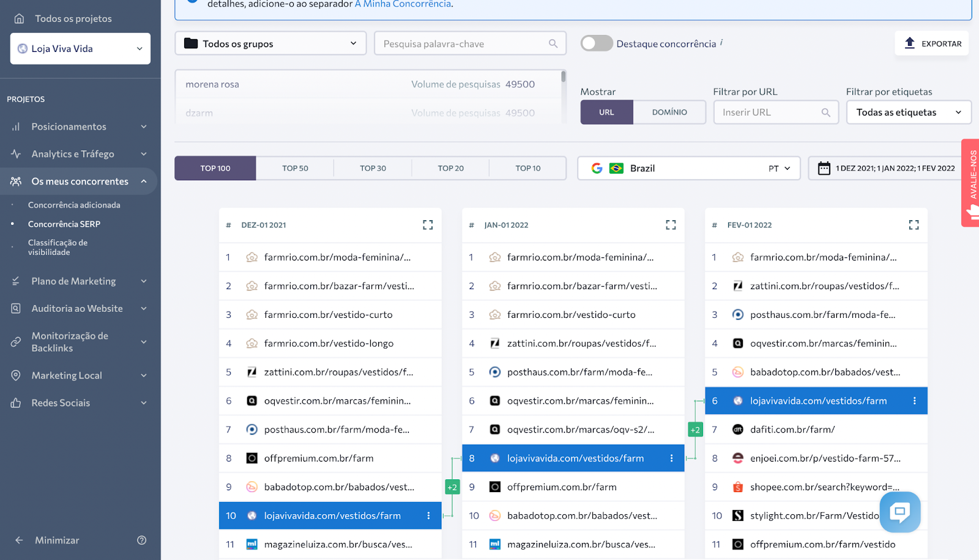Open Classificação de visibilidade page
The image size is (979, 560).
coord(58,247)
